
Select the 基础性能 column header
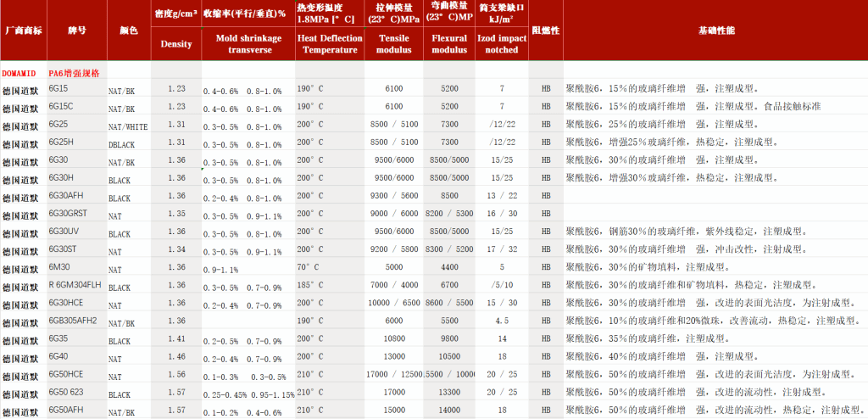[x=715, y=31]
